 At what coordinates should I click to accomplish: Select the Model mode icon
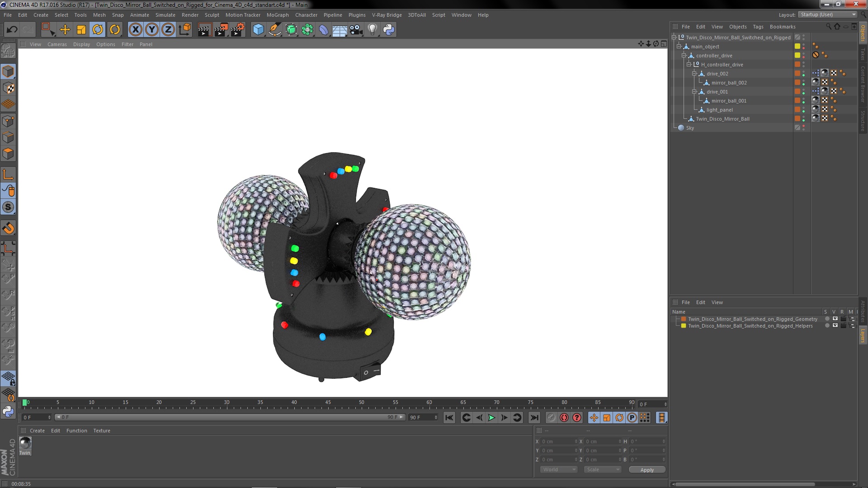[8, 71]
